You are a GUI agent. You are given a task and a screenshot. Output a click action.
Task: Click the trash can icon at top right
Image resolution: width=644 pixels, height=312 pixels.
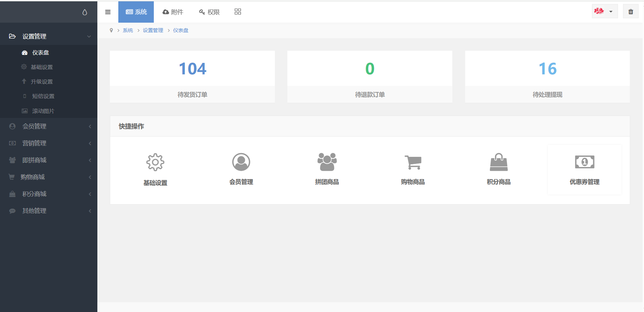coord(630,12)
